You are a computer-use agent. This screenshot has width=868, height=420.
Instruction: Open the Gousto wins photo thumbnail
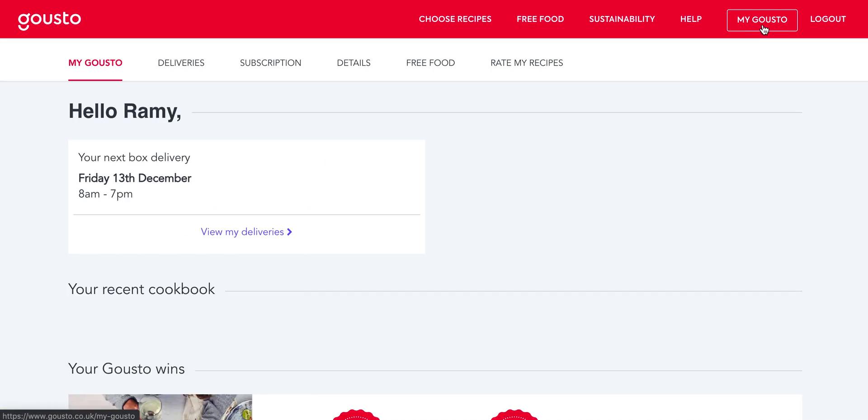160,407
